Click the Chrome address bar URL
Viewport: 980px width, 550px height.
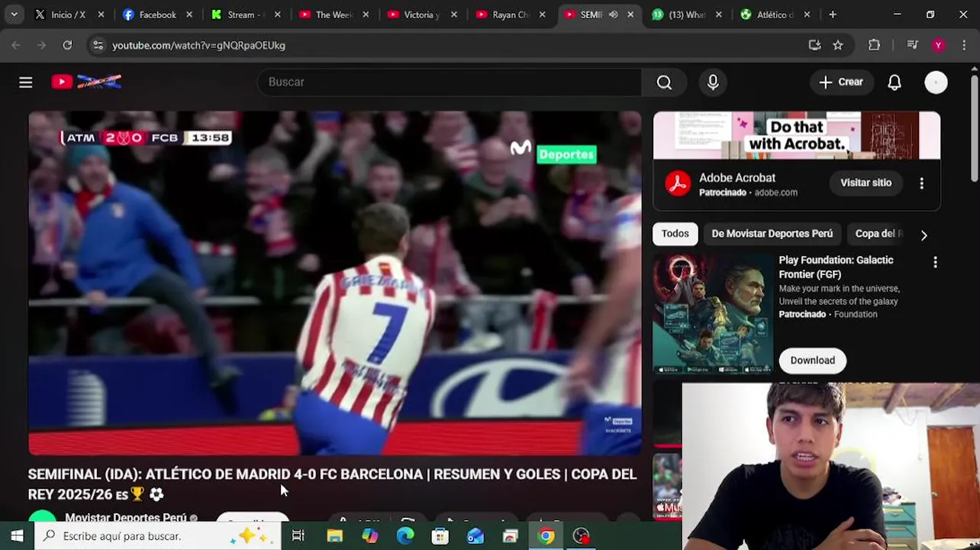(198, 45)
